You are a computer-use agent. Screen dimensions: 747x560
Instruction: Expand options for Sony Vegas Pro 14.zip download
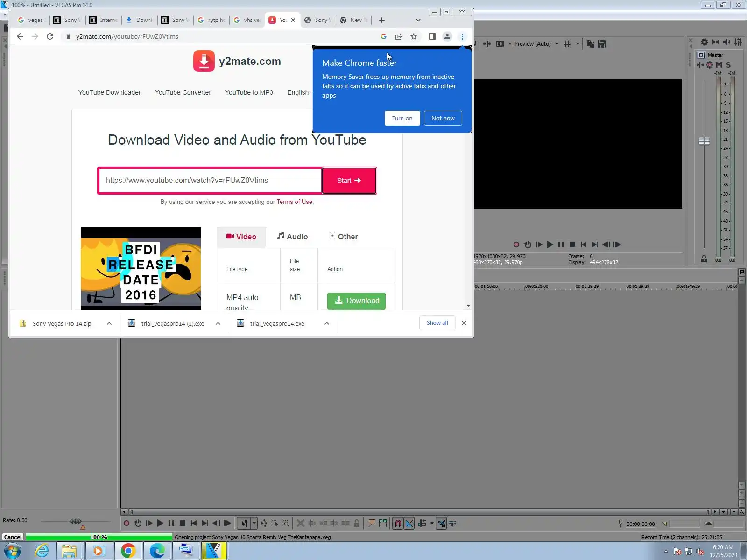109,323
